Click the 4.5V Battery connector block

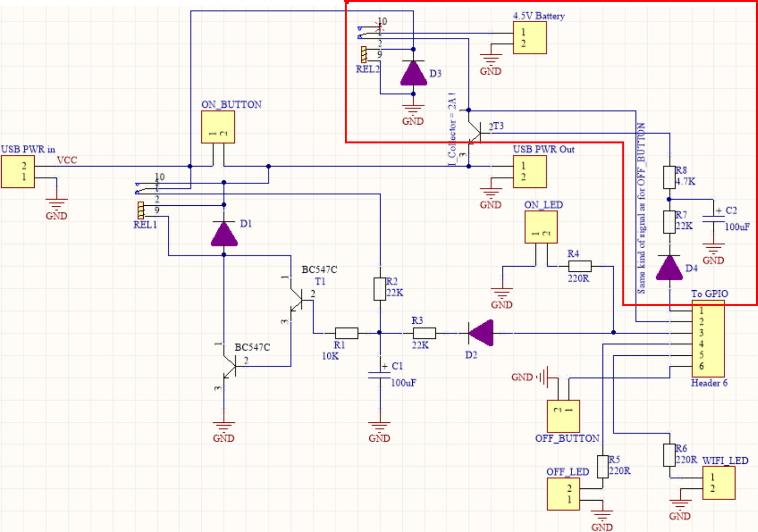(x=530, y=38)
